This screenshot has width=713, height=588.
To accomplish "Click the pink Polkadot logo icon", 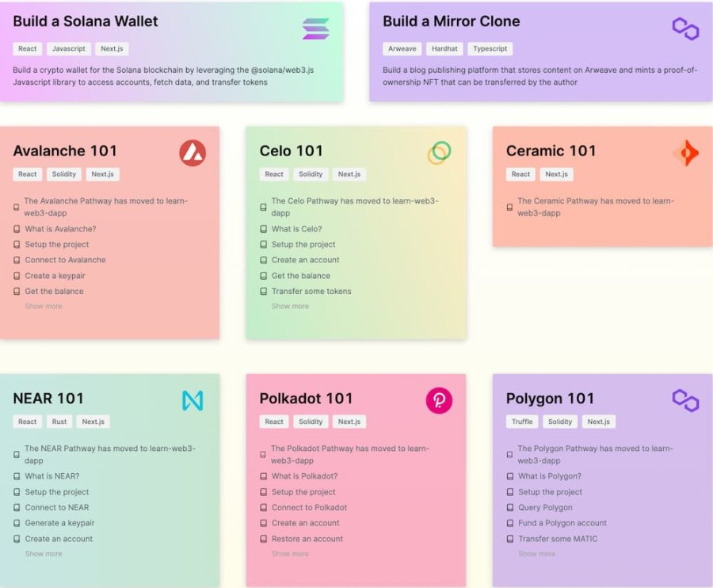I will pos(439,400).
